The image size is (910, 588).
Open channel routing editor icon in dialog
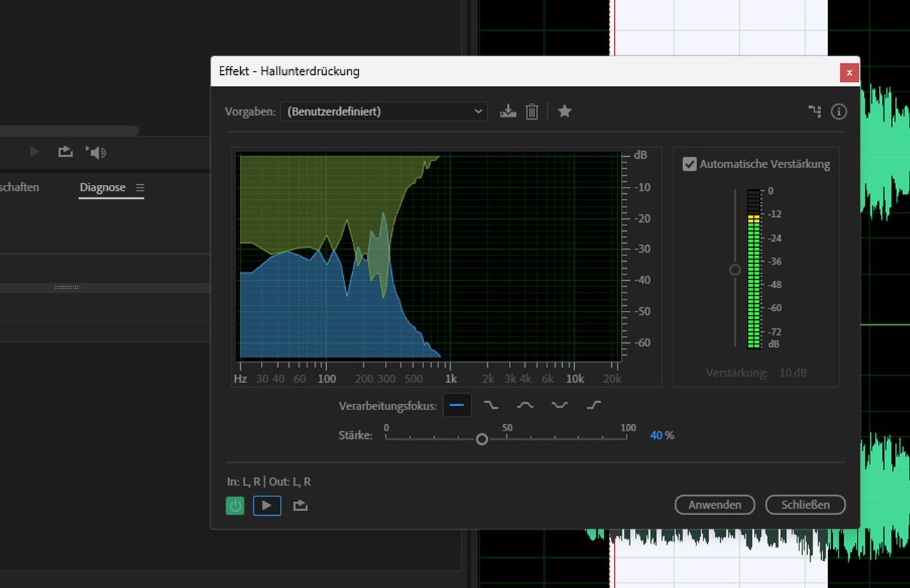815,111
